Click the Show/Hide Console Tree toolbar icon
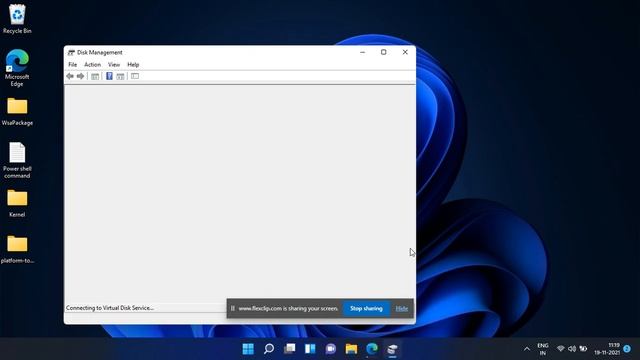The image size is (640, 360). point(95,76)
